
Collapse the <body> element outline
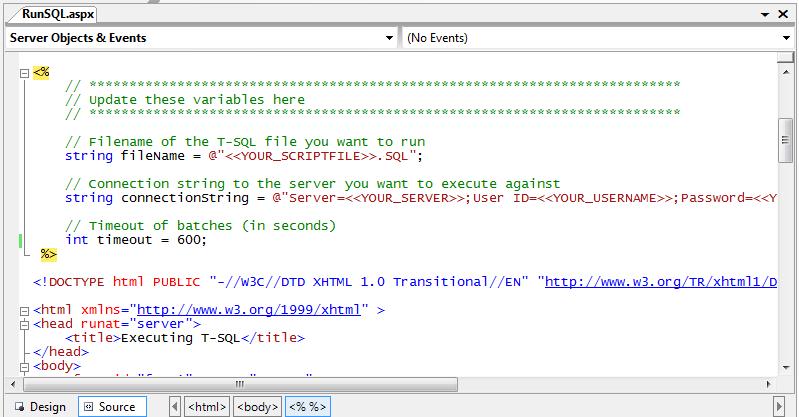click(x=24, y=366)
